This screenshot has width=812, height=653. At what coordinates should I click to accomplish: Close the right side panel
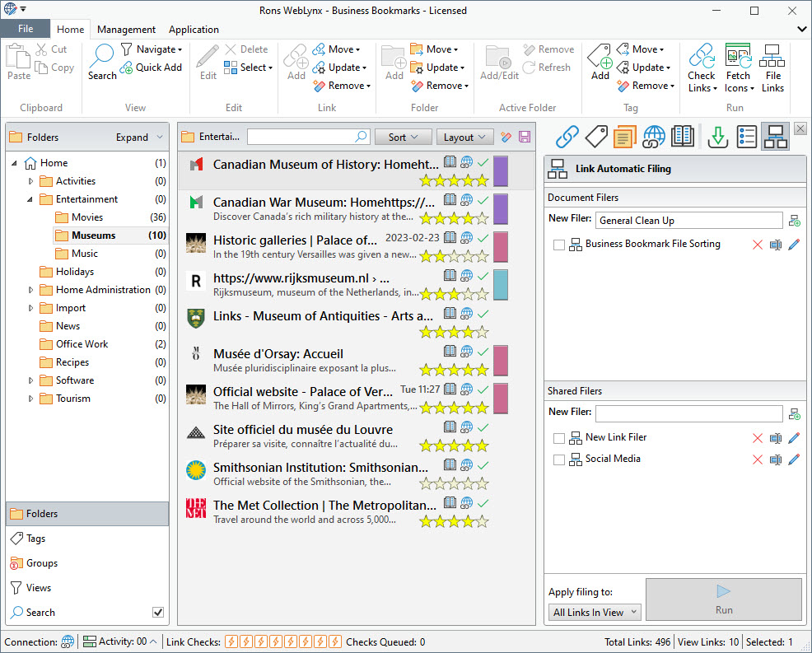[800, 128]
